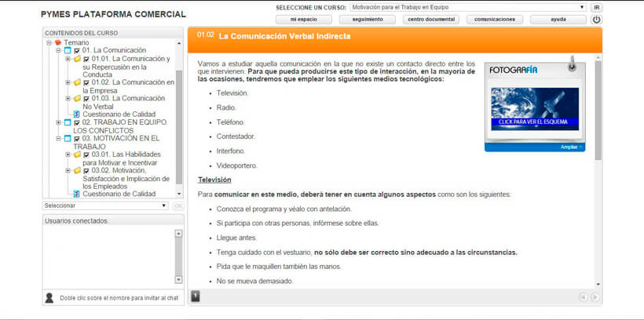Open the comunicaciones menu

pos(495,20)
